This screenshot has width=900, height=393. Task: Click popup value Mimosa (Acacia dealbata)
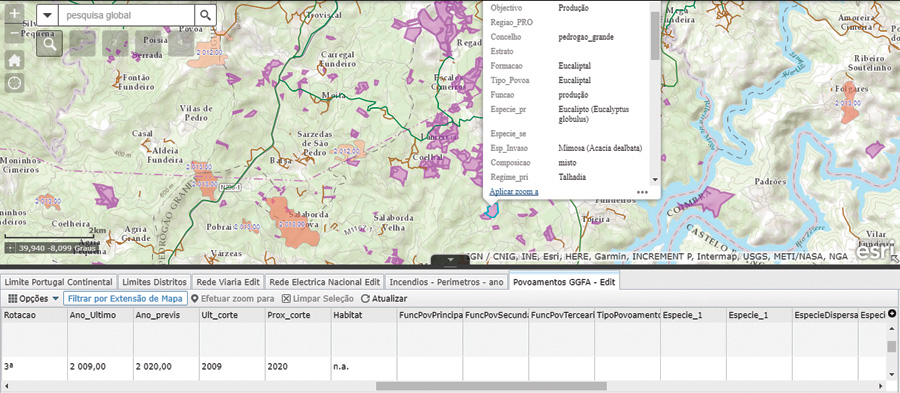tap(600, 148)
